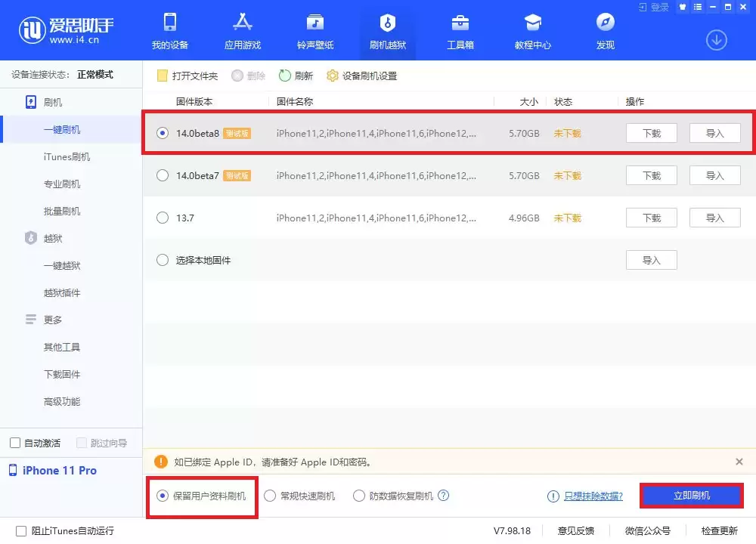Open iTunes刷机 in sidebar
The height and width of the screenshot is (544, 756).
point(67,156)
